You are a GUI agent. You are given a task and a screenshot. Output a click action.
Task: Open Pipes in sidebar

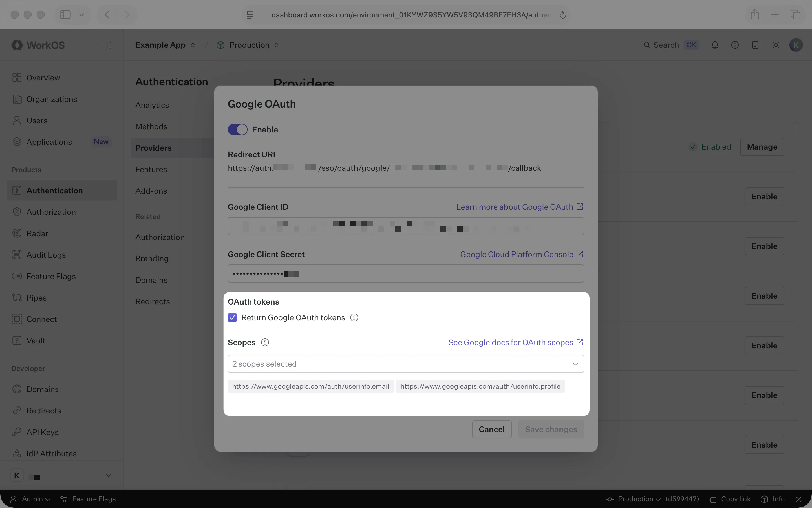62,298
